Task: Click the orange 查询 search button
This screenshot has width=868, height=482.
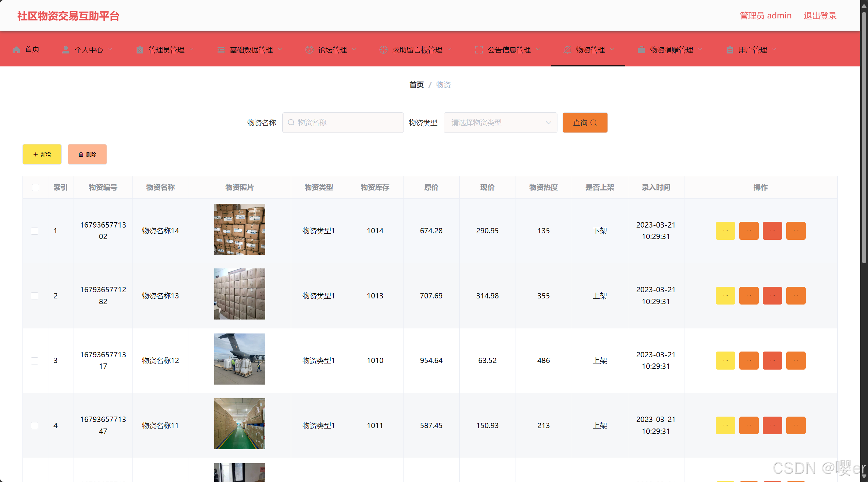Action: (x=585, y=123)
